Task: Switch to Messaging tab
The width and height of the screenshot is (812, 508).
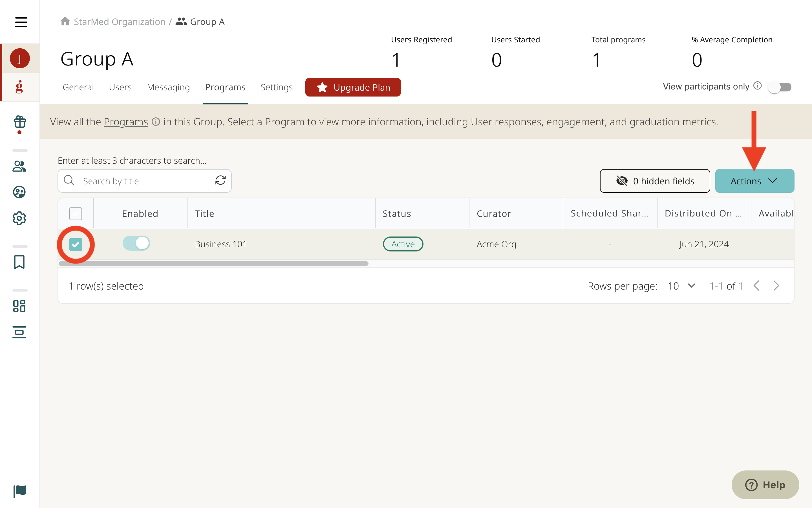Action: pos(168,87)
